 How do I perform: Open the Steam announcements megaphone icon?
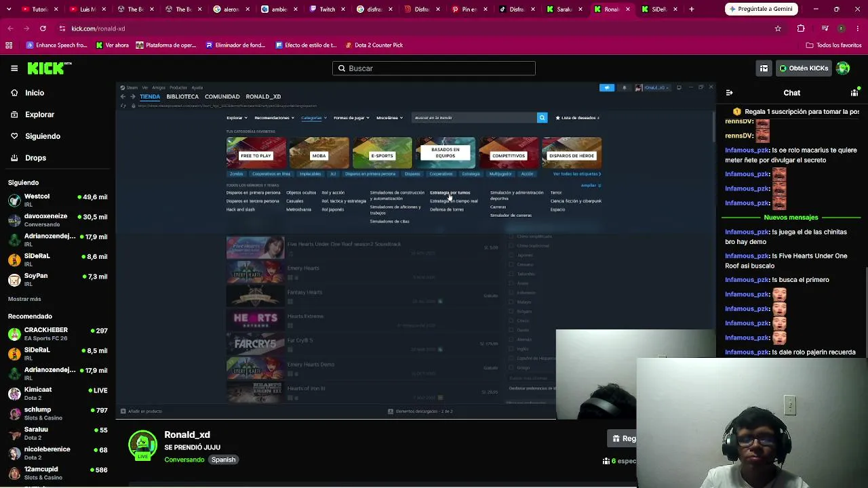[607, 87]
